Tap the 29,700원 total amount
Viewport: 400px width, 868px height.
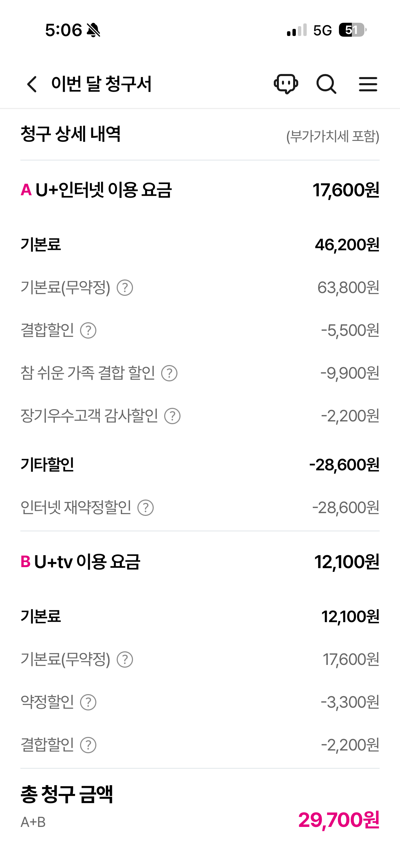click(339, 820)
